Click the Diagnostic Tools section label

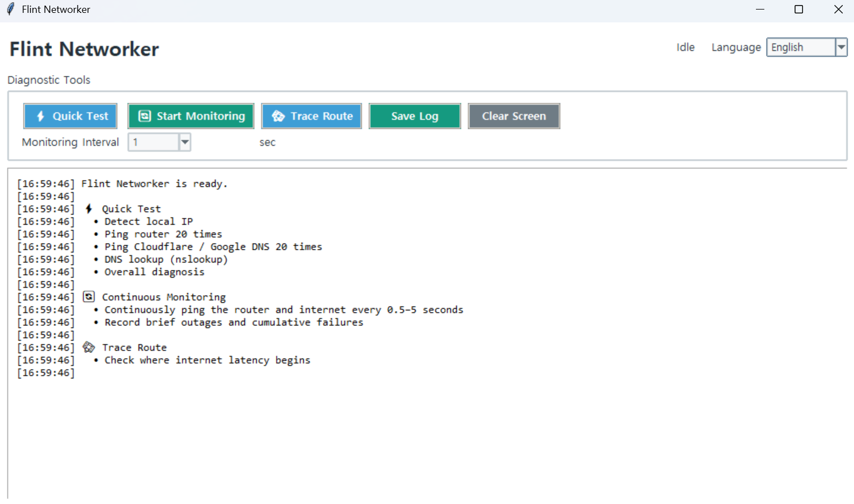tap(49, 80)
